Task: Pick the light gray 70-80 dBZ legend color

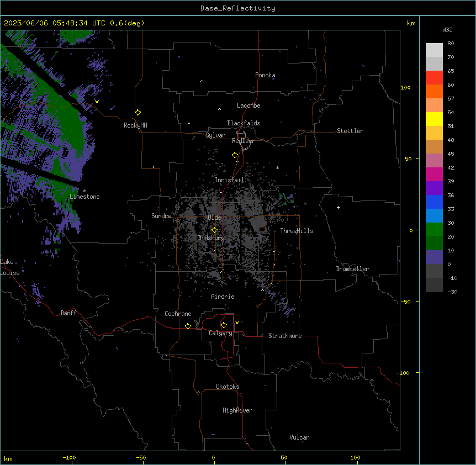Action: coord(434,50)
